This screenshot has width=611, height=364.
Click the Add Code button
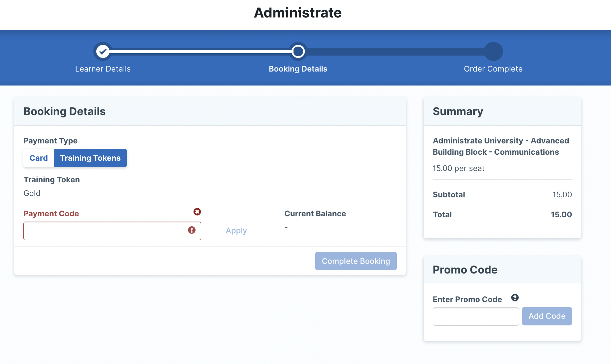(x=547, y=316)
